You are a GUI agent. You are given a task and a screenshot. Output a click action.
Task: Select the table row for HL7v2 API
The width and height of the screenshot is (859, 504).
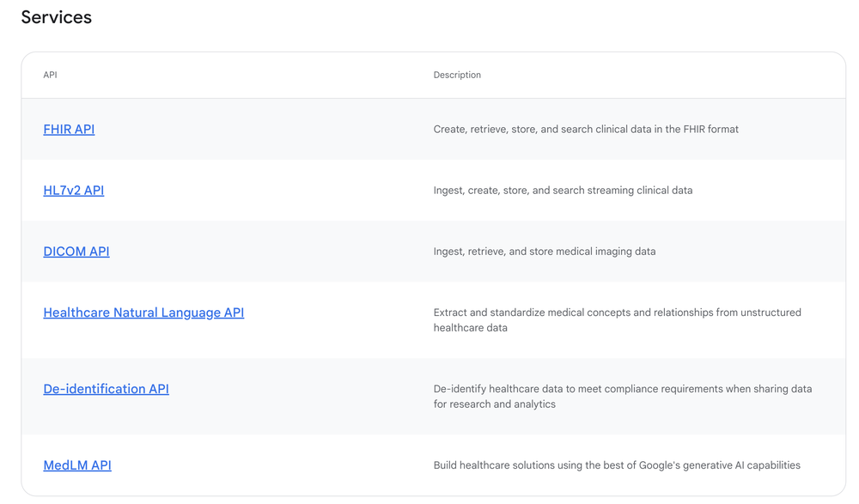click(258, 191)
